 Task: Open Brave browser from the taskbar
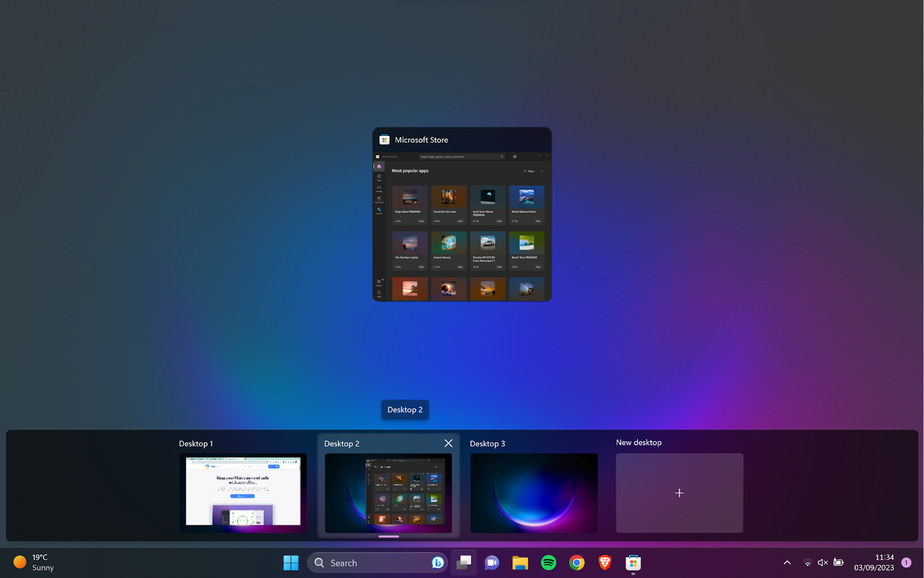tap(605, 563)
